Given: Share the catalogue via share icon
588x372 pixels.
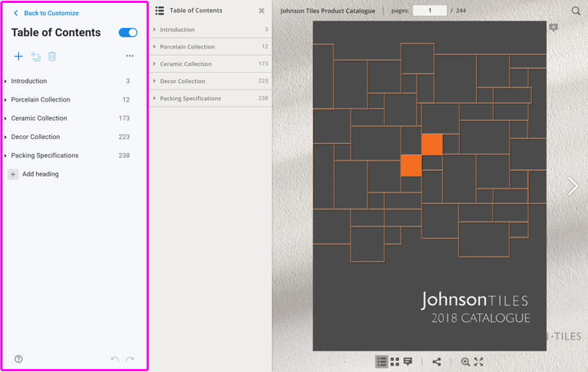Looking at the screenshot, I should point(437,362).
